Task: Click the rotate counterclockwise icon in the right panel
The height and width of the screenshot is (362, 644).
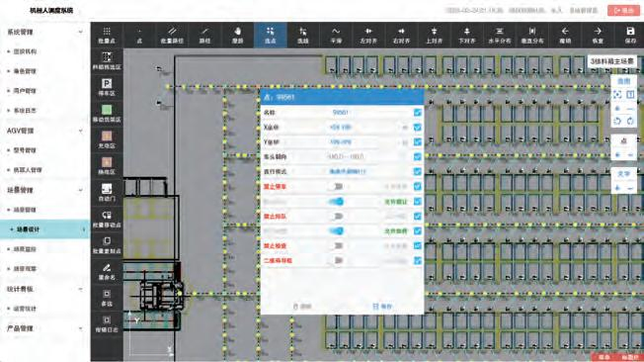Action: (617, 122)
